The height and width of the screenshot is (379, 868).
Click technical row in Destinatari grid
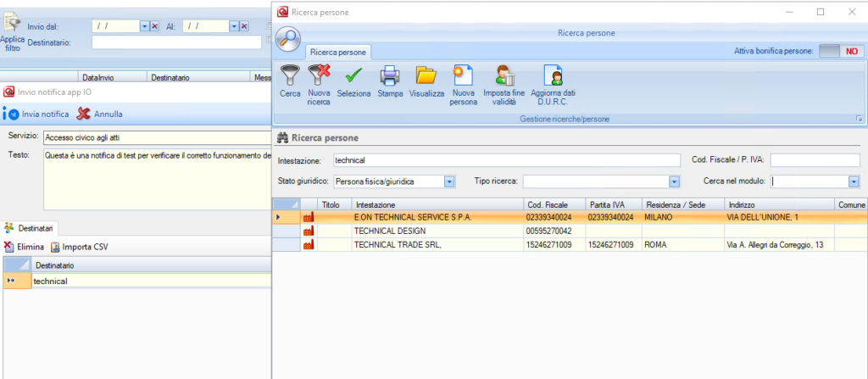point(137,281)
